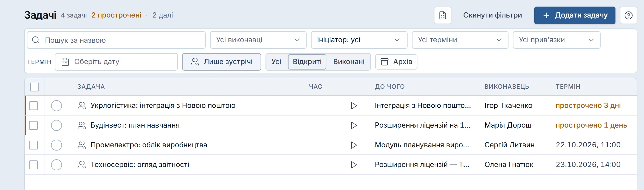644x190 pixels.
Task: Switch to Виконані status tab
Action: click(349, 62)
